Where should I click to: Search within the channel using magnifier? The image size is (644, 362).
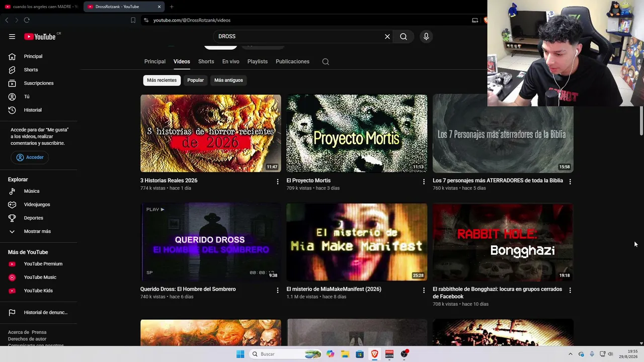(326, 62)
